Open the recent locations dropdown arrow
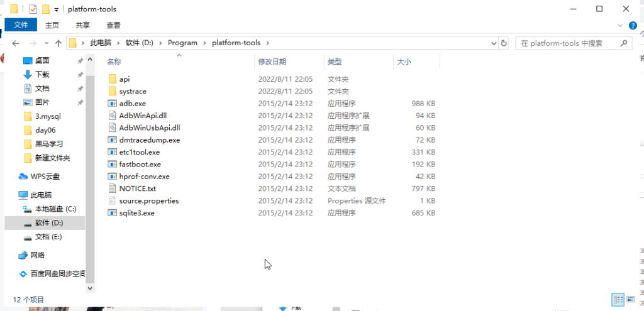This screenshot has height=311, width=644. coord(45,43)
